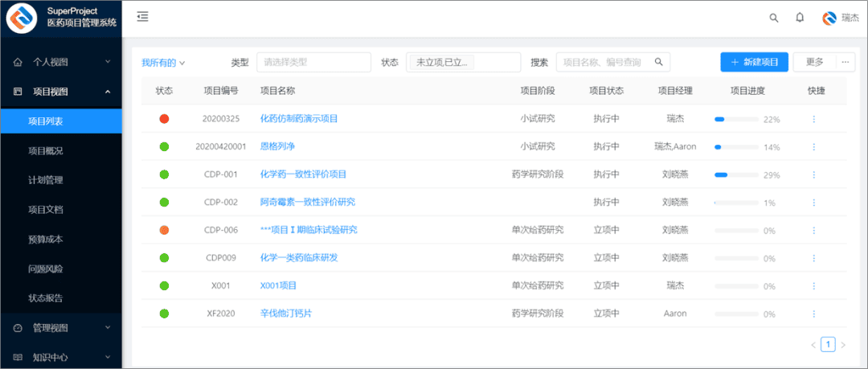Open the 类型 select dropdown
The width and height of the screenshot is (868, 369).
point(314,62)
